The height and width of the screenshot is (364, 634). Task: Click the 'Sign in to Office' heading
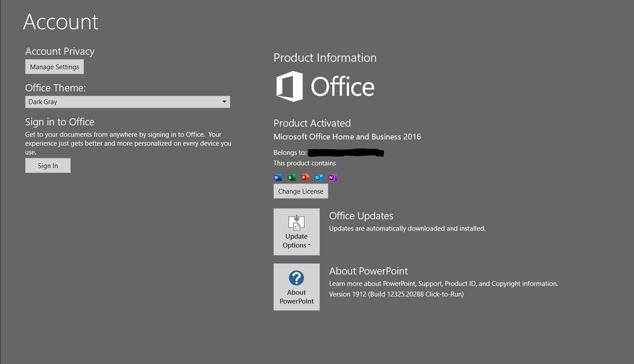[60, 122]
